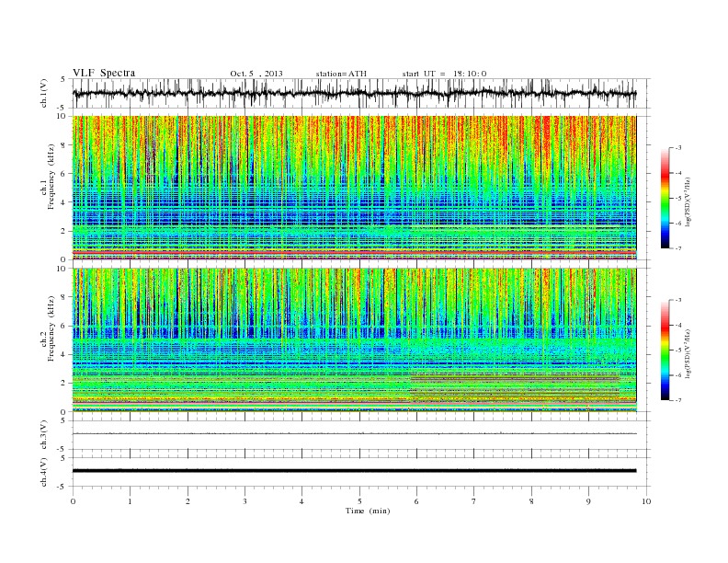Click the "9" minute label on Time axis
The width and height of the screenshot is (728, 563).
(588, 501)
